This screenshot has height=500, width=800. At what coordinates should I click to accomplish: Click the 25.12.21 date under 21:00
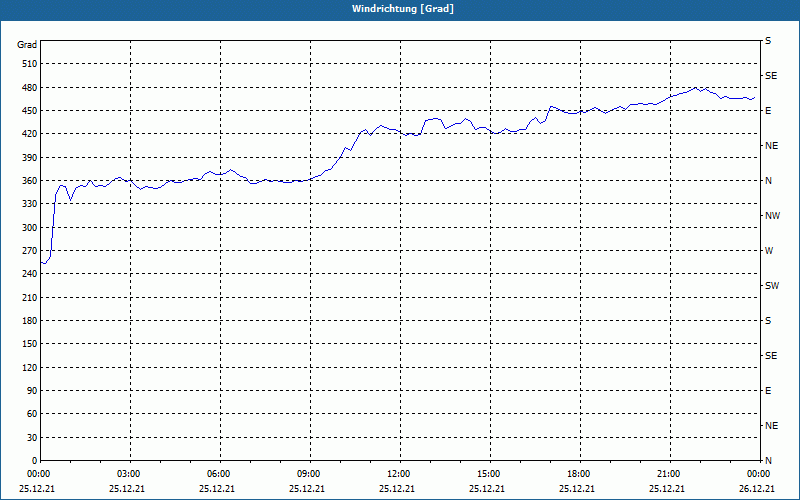[667, 489]
